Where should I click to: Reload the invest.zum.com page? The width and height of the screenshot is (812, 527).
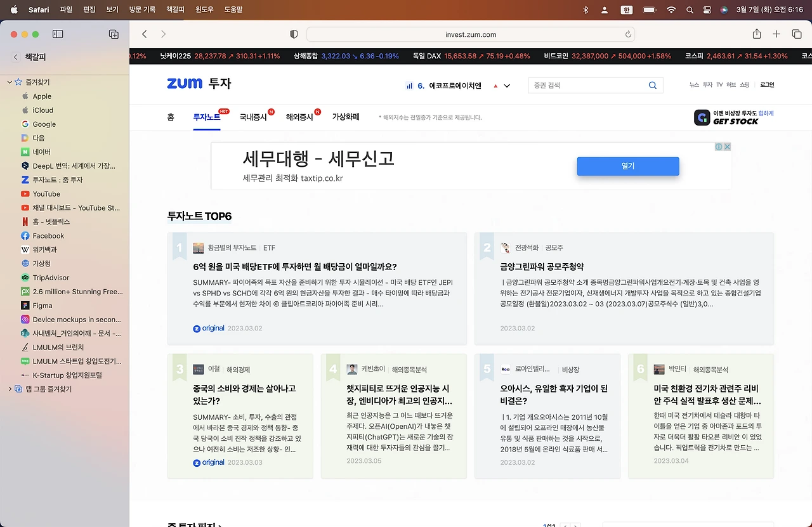[628, 34]
